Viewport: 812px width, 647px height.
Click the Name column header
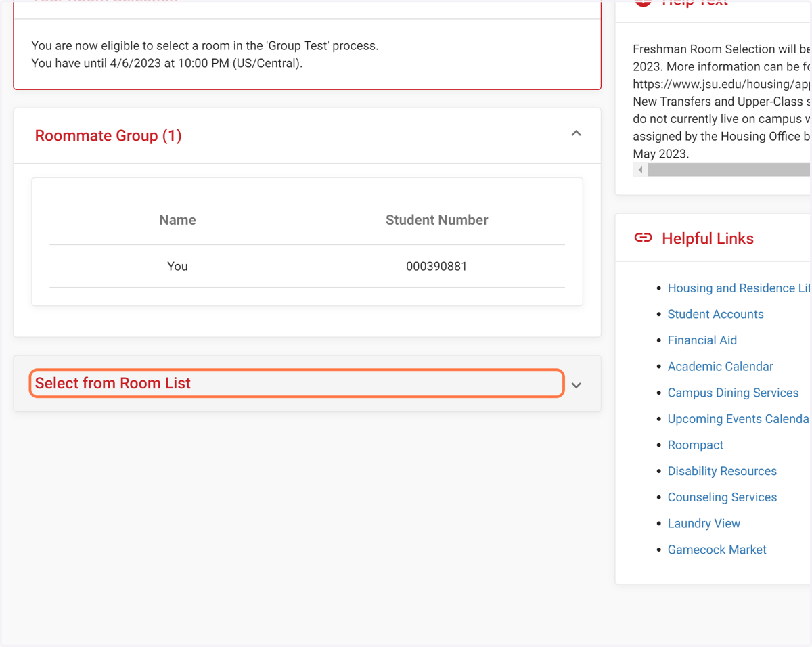point(177,220)
